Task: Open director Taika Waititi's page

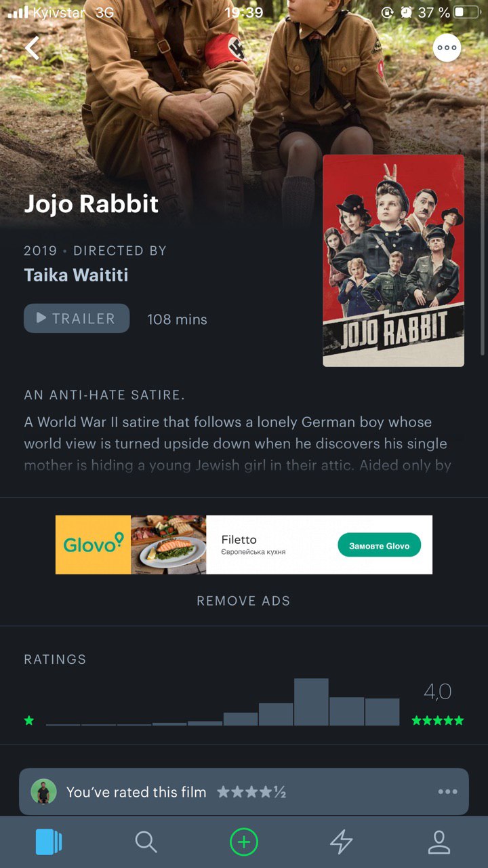Action: (76, 275)
